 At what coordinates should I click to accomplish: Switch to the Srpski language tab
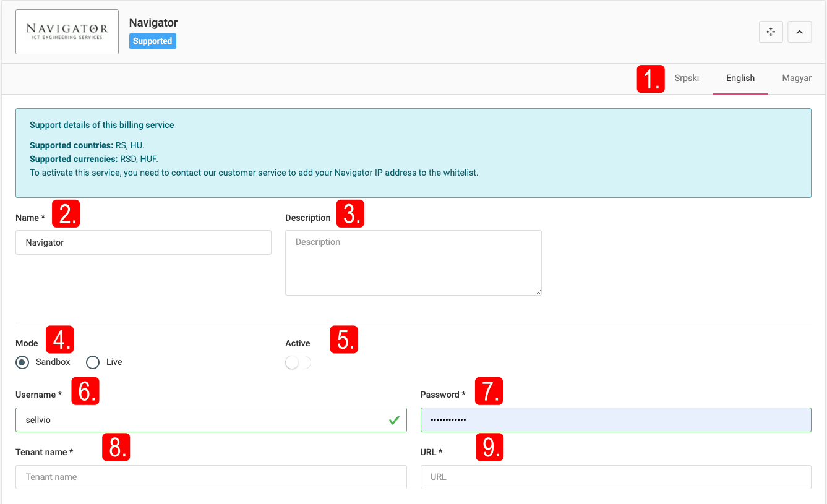[x=687, y=79]
